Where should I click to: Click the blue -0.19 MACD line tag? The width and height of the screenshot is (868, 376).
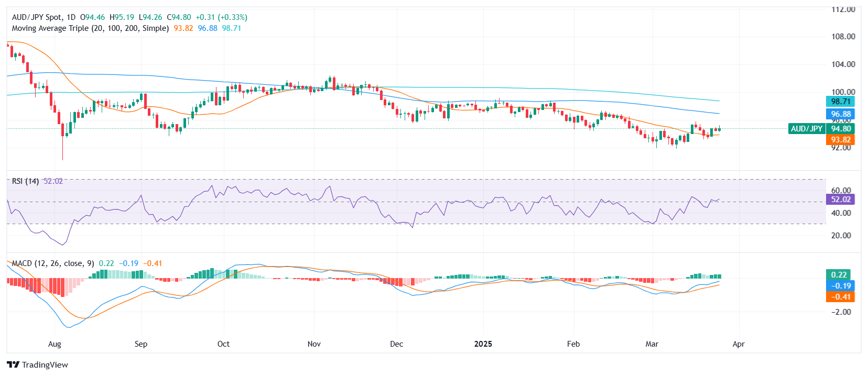[x=840, y=286]
